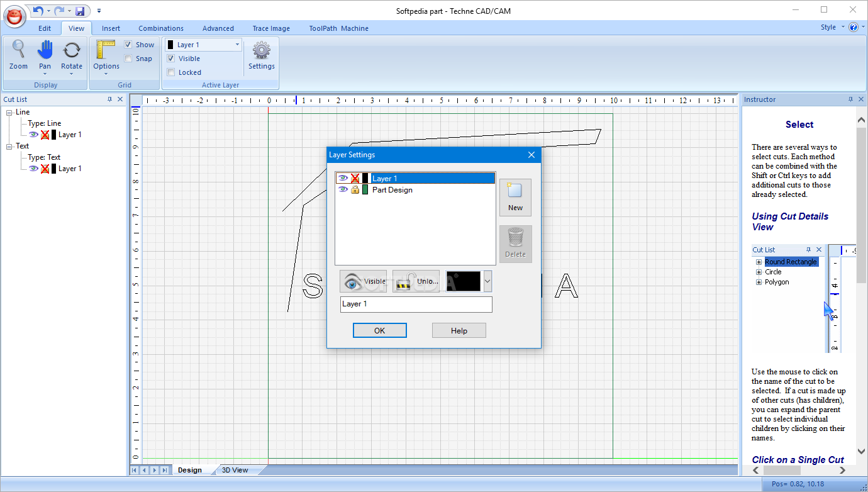The height and width of the screenshot is (492, 868).
Task: Switch to the Edit ribbon tab
Action: point(45,28)
